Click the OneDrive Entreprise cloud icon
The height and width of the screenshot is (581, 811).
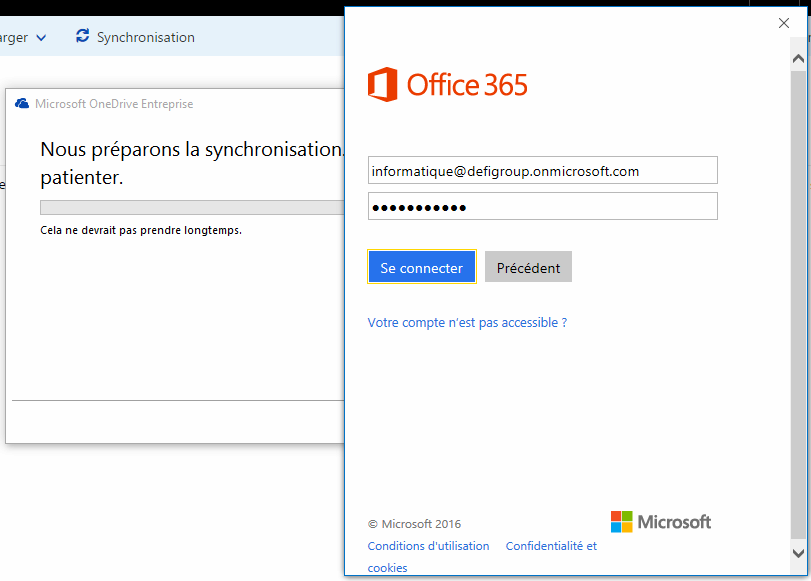point(22,103)
